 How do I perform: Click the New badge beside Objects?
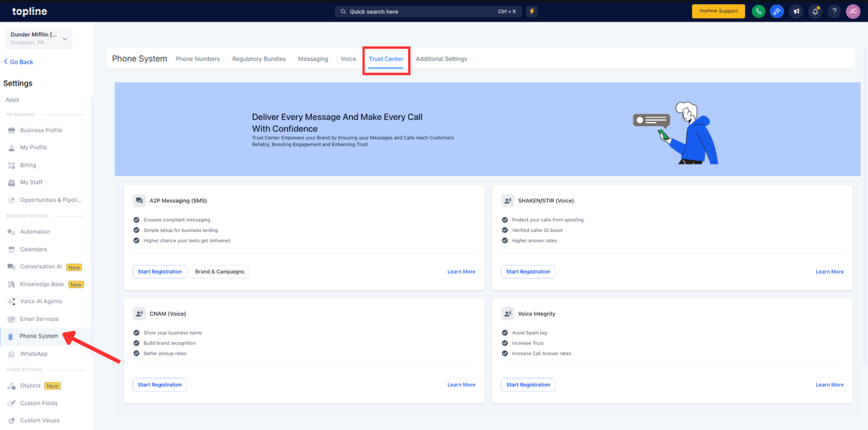point(52,386)
